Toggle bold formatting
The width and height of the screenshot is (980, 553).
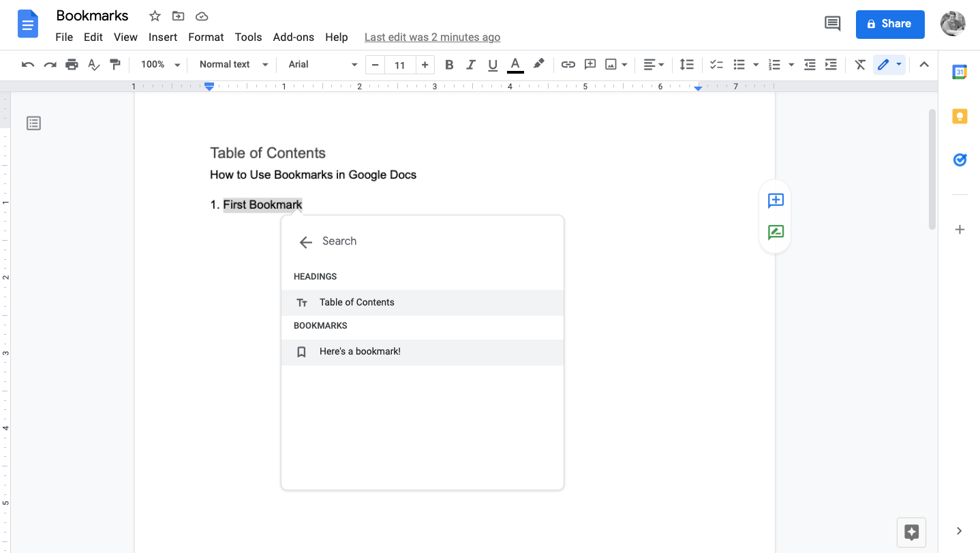pyautogui.click(x=449, y=64)
